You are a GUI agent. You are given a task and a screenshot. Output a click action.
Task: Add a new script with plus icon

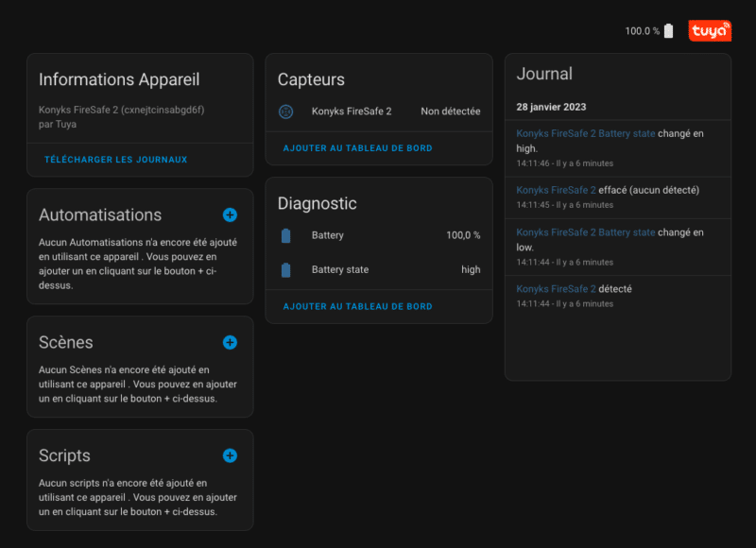[x=230, y=455]
